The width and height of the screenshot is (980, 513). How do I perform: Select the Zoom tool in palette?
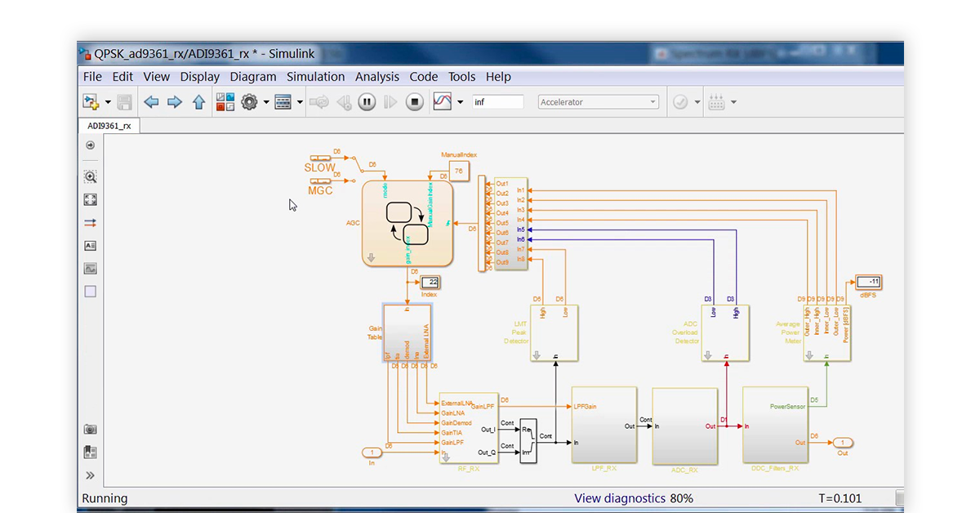tap(91, 176)
